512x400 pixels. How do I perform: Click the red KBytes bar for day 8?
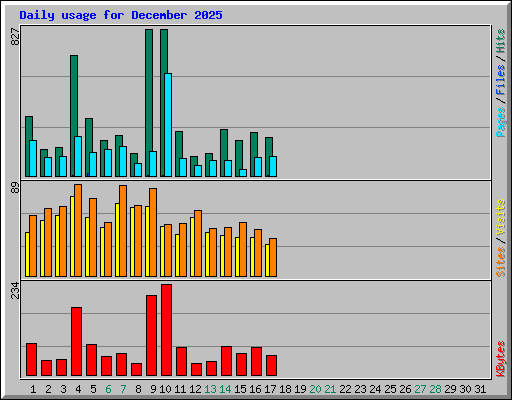click(x=136, y=370)
